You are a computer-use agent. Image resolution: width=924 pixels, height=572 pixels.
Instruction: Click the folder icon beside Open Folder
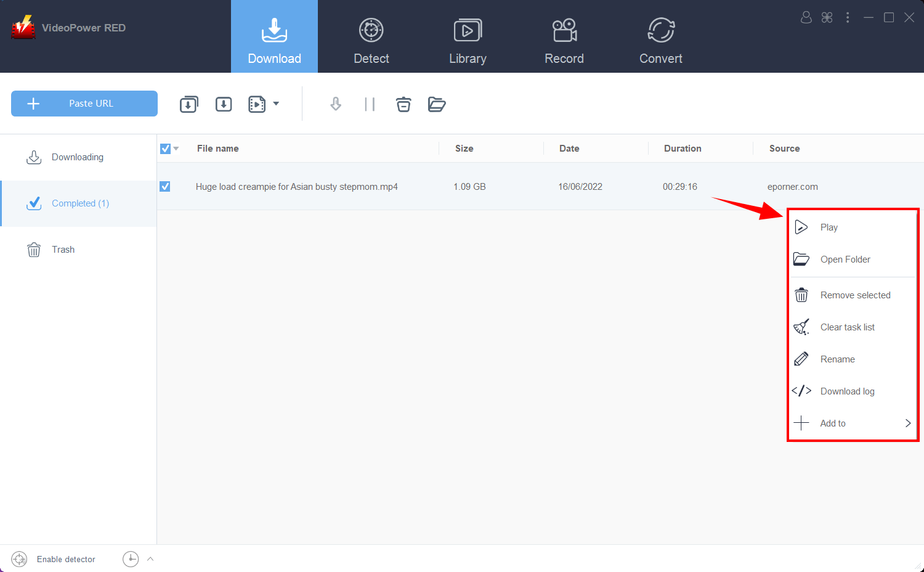pyautogui.click(x=801, y=259)
